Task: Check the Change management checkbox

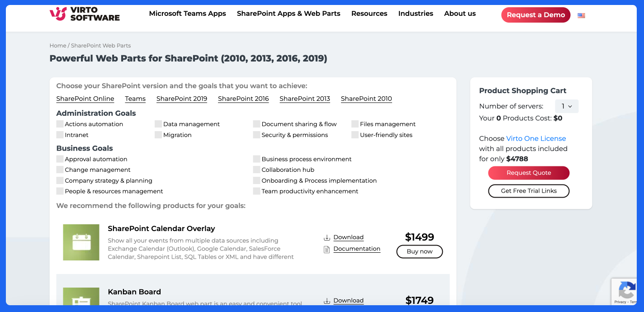Action: tap(60, 170)
